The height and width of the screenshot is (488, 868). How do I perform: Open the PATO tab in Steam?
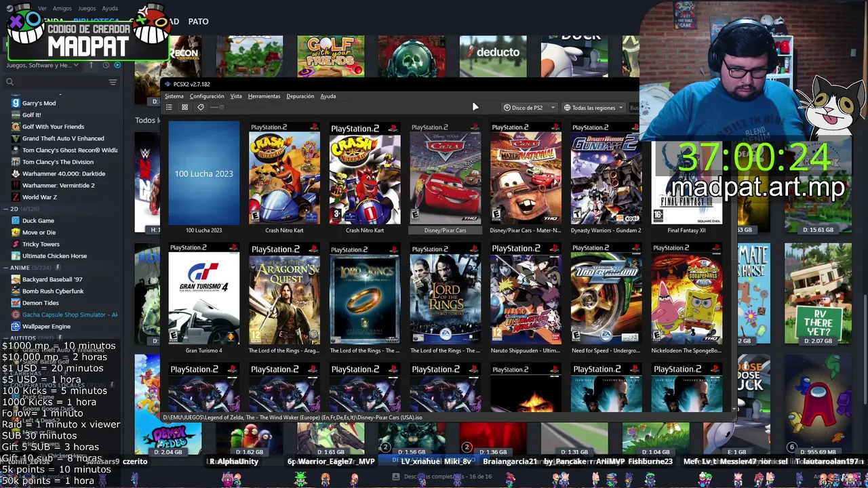coord(198,22)
